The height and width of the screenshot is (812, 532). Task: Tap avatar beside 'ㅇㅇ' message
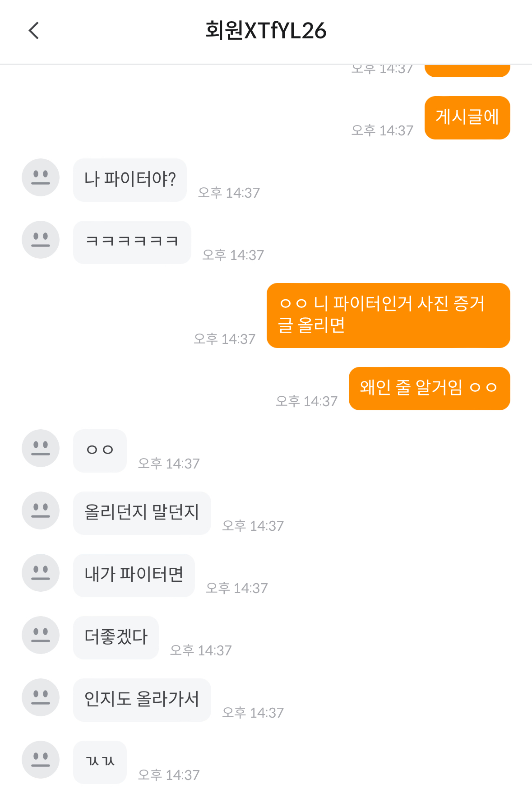coord(41,448)
